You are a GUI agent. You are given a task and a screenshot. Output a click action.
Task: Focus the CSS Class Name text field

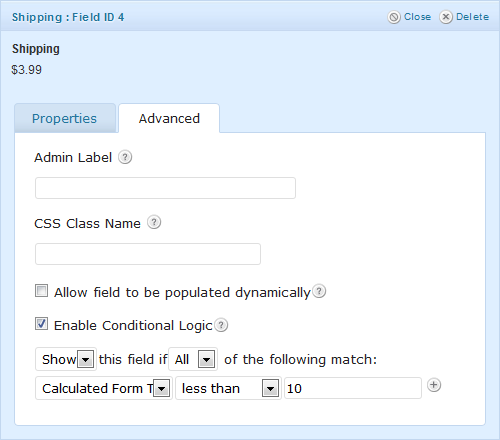click(148, 254)
